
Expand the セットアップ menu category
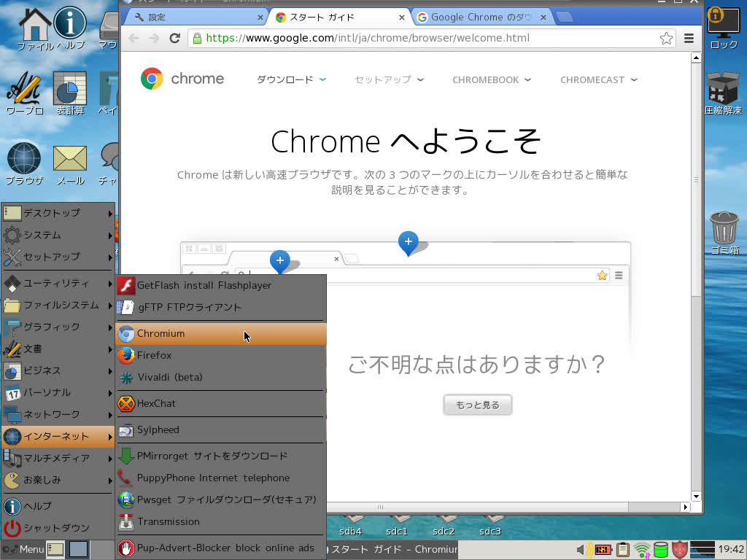[x=58, y=257]
